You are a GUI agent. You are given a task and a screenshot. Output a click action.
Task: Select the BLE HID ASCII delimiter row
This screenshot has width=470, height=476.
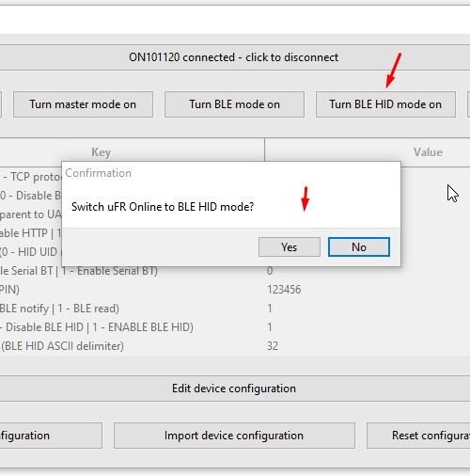click(x=235, y=346)
